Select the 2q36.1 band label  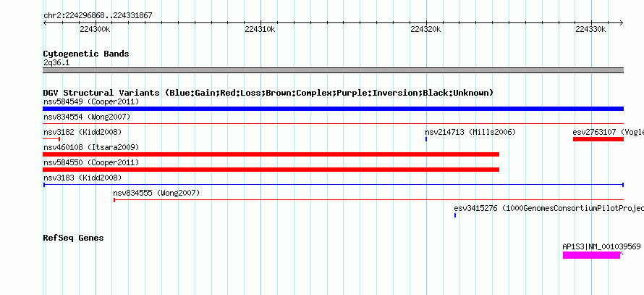pos(56,63)
